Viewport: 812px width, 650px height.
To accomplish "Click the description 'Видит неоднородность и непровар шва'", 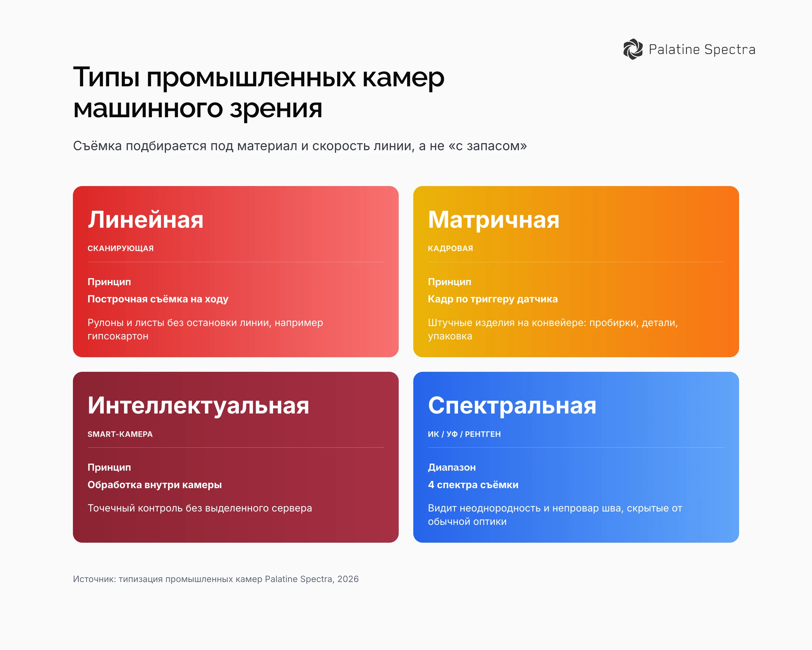I will click(555, 515).
